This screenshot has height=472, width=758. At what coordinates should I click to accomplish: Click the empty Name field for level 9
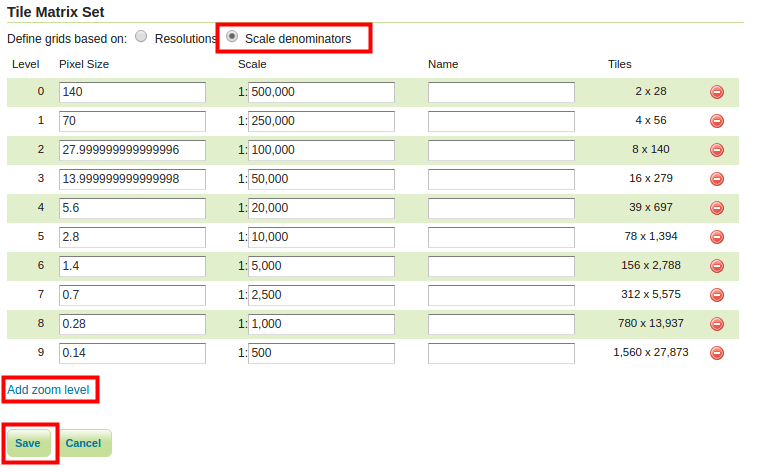(x=501, y=353)
